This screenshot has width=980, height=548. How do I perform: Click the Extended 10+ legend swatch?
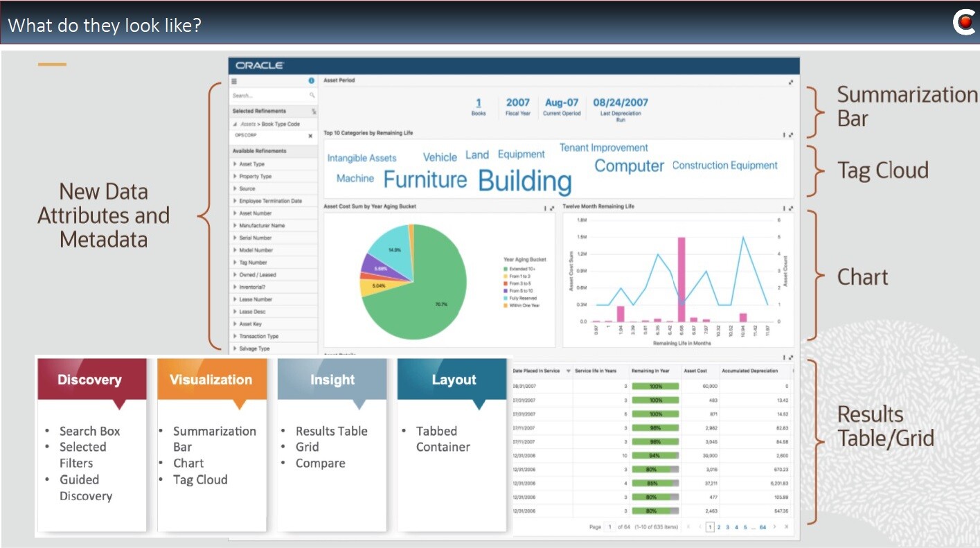tap(506, 268)
